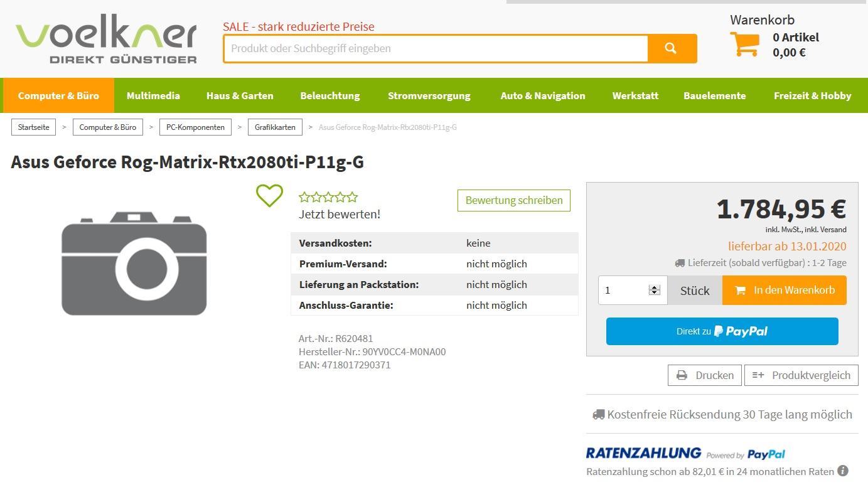Click the Hersteller-Nr. 90YV0CC4-M0NA00 text
Image resolution: width=868 pixels, height=497 pixels.
tap(372, 351)
